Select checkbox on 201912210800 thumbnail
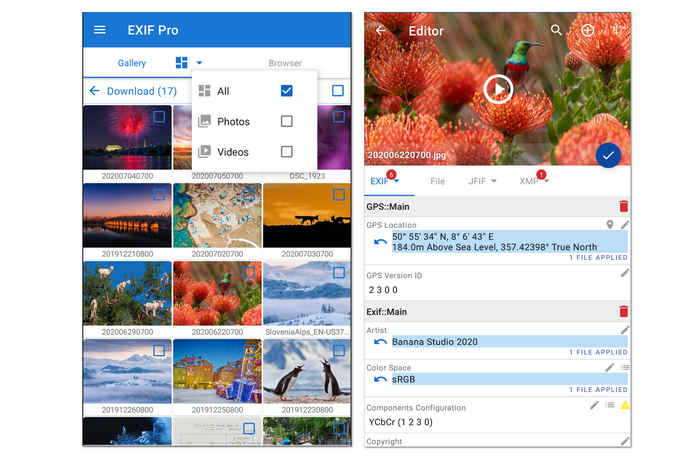Viewport: 700px width, 459px height. coord(159,195)
